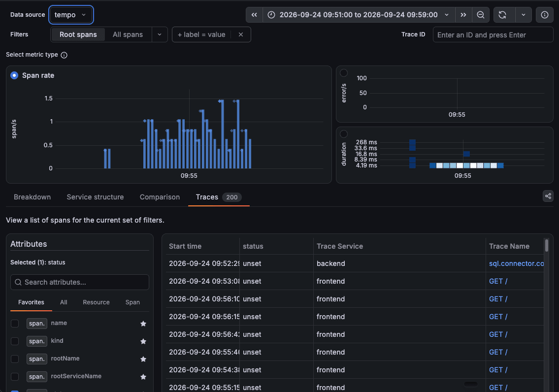Sort by Start time column header
The width and height of the screenshot is (559, 392).
[x=185, y=246]
